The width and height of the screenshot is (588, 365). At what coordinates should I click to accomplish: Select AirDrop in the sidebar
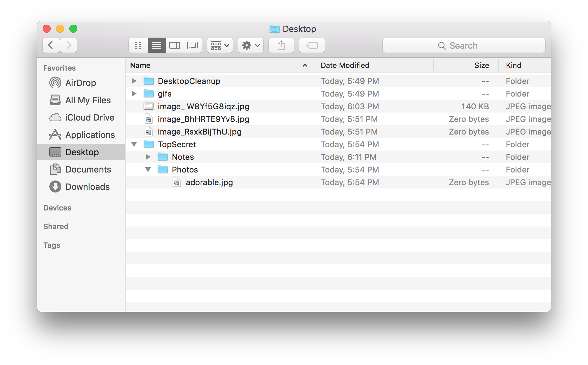click(x=81, y=83)
